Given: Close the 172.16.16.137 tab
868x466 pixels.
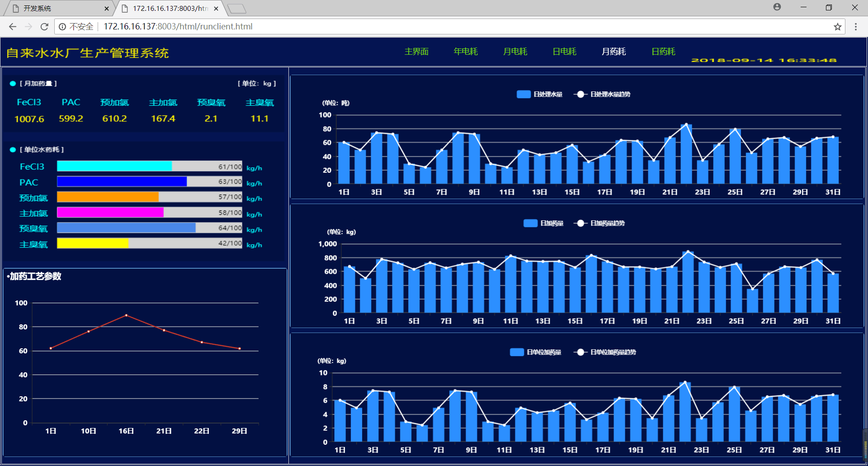Looking at the screenshot, I should point(216,9).
